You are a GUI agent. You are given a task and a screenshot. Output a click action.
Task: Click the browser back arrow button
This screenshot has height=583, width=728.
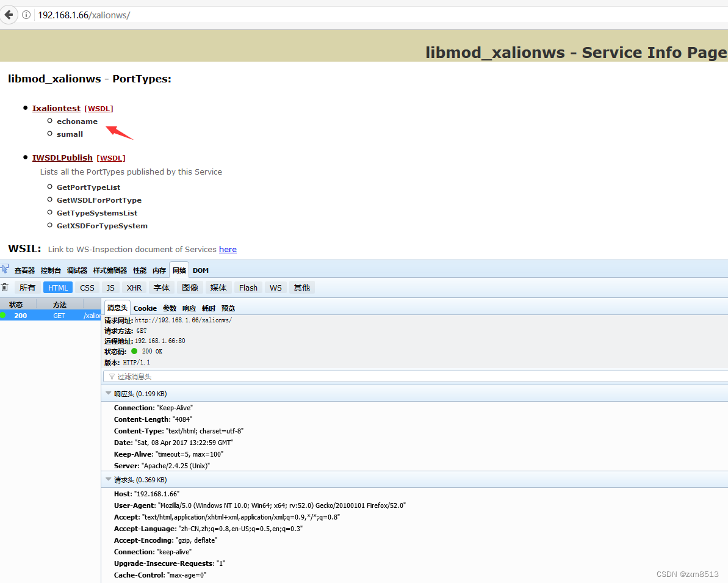click(9, 15)
